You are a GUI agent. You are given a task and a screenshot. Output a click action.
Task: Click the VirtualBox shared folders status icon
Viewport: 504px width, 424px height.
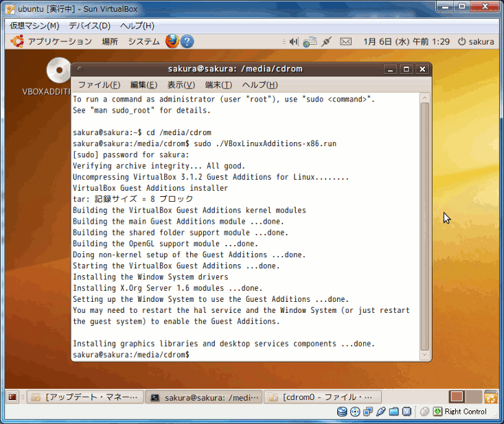pyautogui.click(x=394, y=412)
